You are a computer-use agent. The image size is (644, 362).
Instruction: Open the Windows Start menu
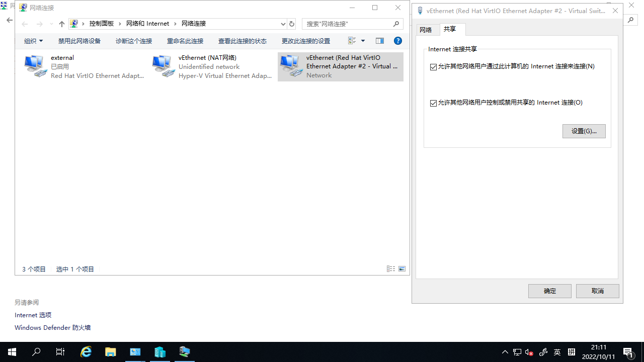[12, 352]
